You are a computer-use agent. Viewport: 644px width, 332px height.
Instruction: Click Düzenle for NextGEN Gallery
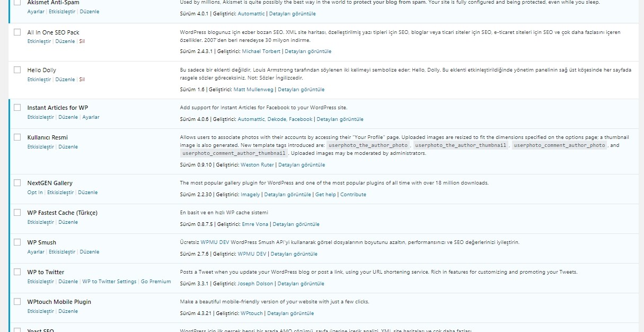click(x=87, y=193)
